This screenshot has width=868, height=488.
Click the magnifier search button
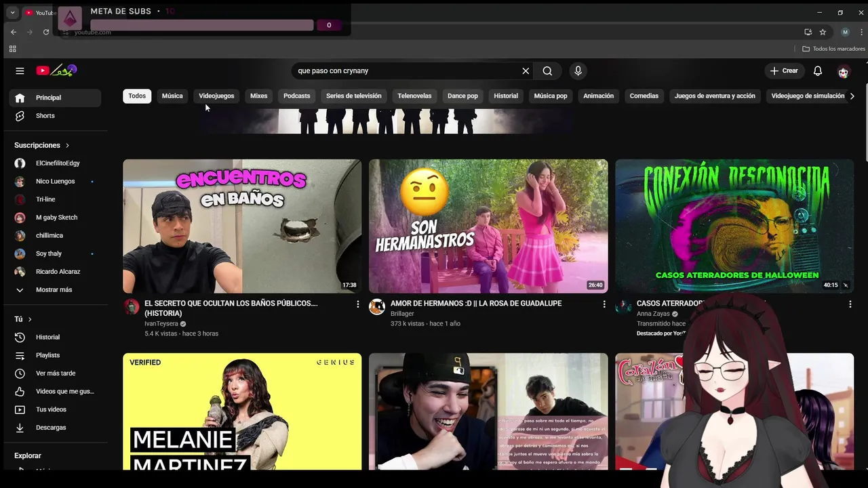pos(547,70)
